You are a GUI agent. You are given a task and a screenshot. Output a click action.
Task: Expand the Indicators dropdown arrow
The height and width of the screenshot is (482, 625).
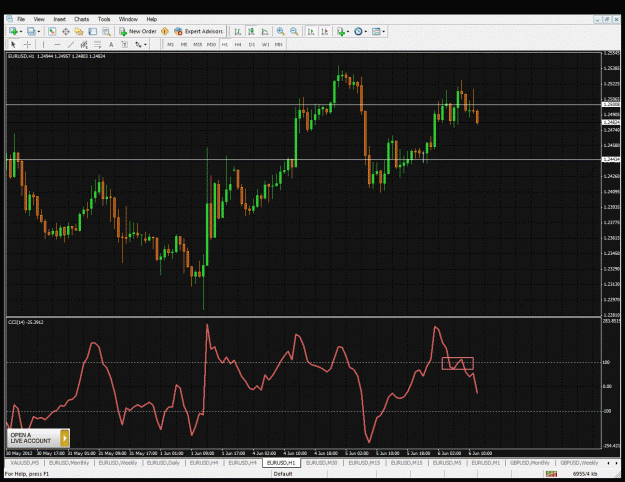click(348, 31)
